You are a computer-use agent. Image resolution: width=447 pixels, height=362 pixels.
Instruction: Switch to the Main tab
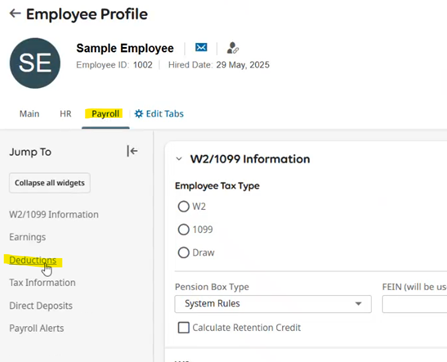click(29, 114)
